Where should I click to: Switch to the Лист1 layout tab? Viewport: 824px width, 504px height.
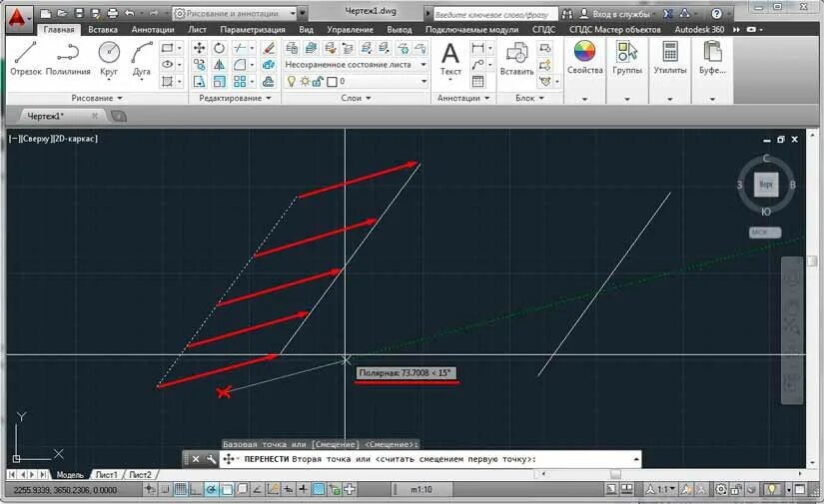(107, 475)
